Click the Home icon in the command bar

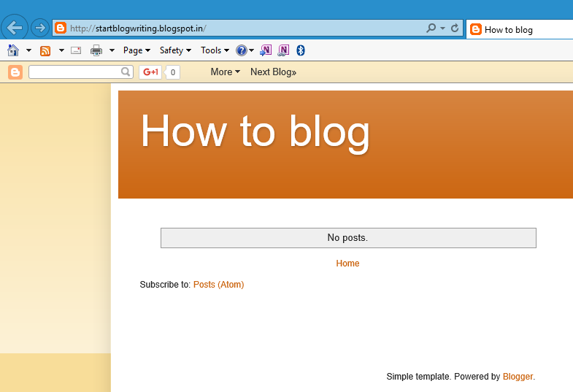pyautogui.click(x=13, y=50)
